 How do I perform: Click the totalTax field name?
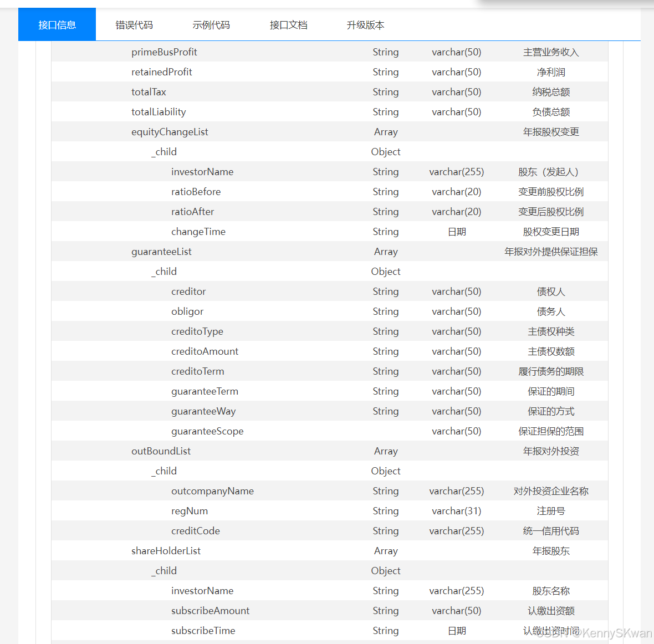click(x=149, y=92)
